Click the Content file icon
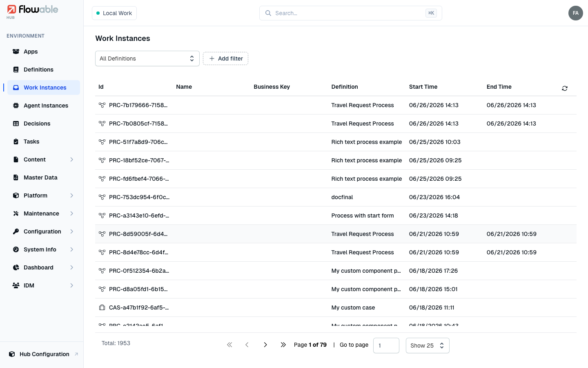Image resolution: width=588 pixels, height=368 pixels. coord(16,159)
